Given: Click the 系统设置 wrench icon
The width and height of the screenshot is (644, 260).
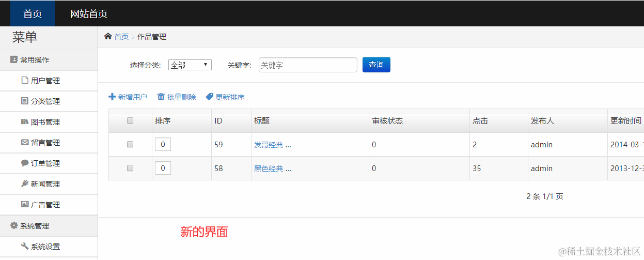Looking at the screenshot, I should point(25,246).
